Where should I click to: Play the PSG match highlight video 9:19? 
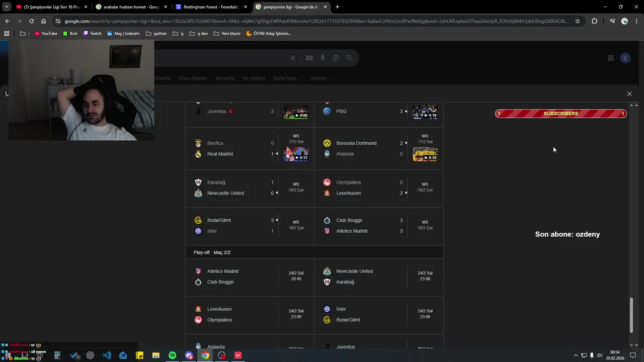tap(425, 112)
